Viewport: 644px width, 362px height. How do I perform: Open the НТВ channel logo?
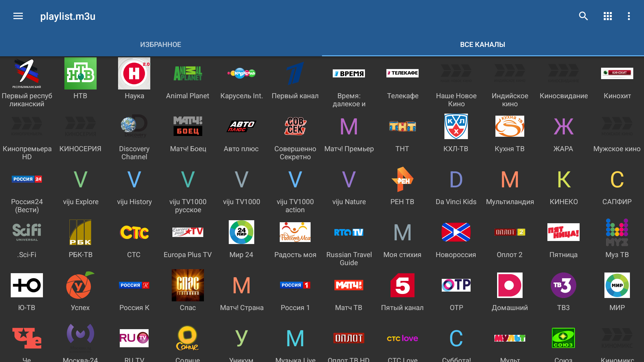(x=80, y=73)
